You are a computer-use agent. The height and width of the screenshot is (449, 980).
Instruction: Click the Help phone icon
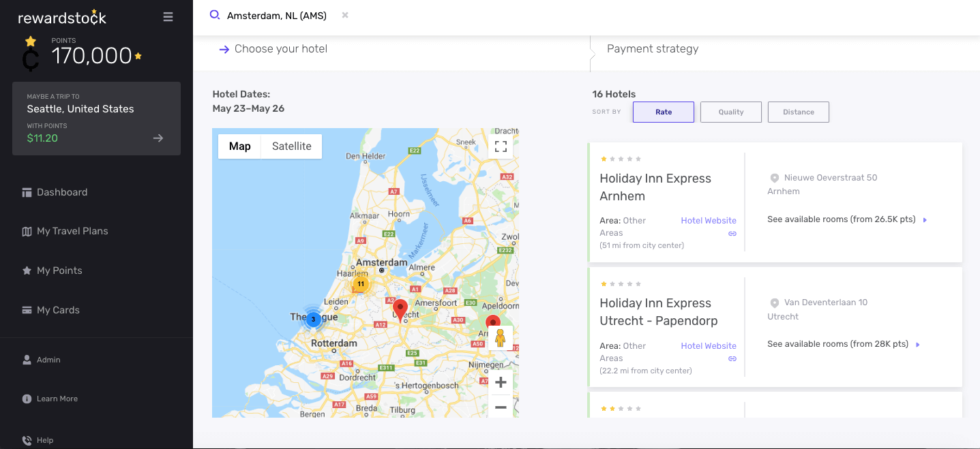point(27,440)
